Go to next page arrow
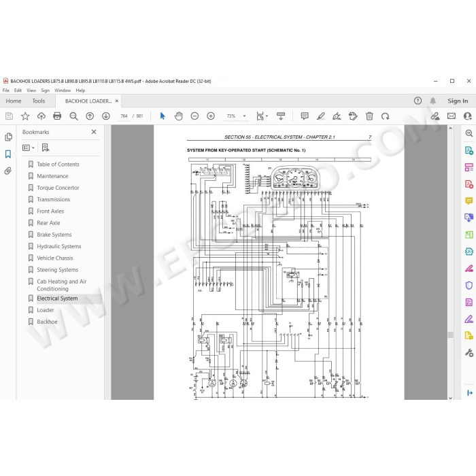The image size is (476, 476). click(106, 116)
